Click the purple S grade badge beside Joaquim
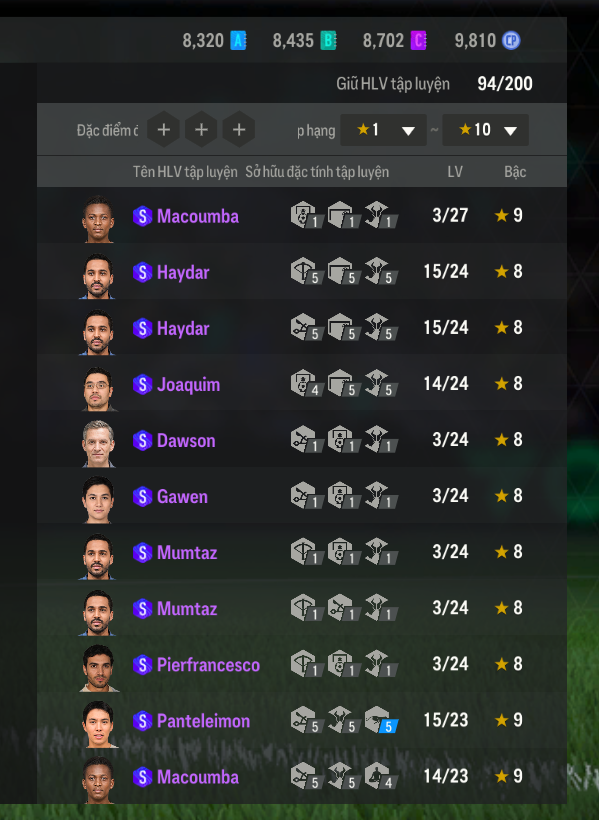 click(142, 384)
